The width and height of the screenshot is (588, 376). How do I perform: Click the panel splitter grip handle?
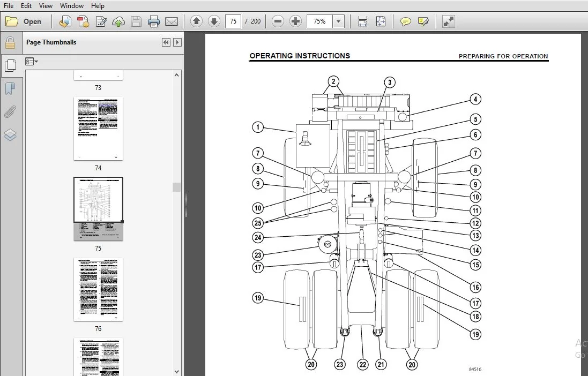[x=185, y=204]
